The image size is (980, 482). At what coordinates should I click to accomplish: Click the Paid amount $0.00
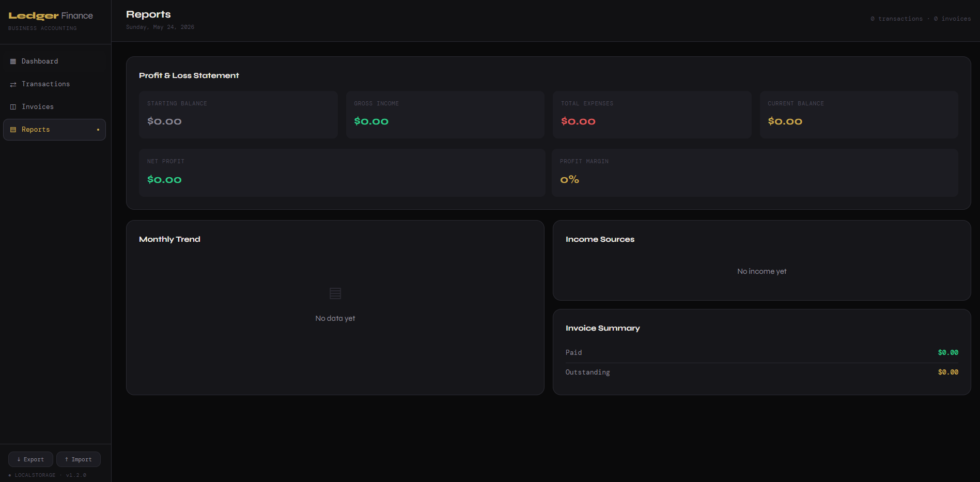coord(948,352)
